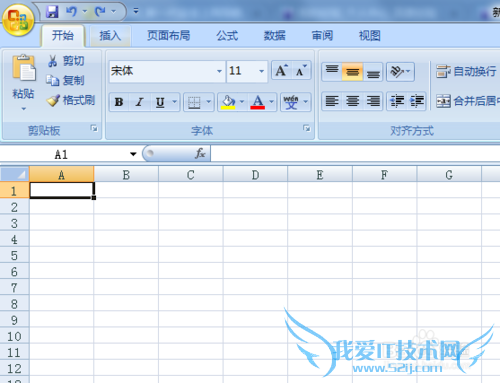
Task: Select column A header
Action: pos(61,174)
